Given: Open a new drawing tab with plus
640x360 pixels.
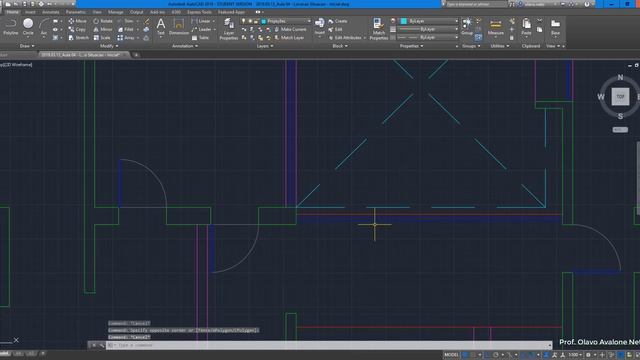Looking at the screenshot, I should coord(136,55).
